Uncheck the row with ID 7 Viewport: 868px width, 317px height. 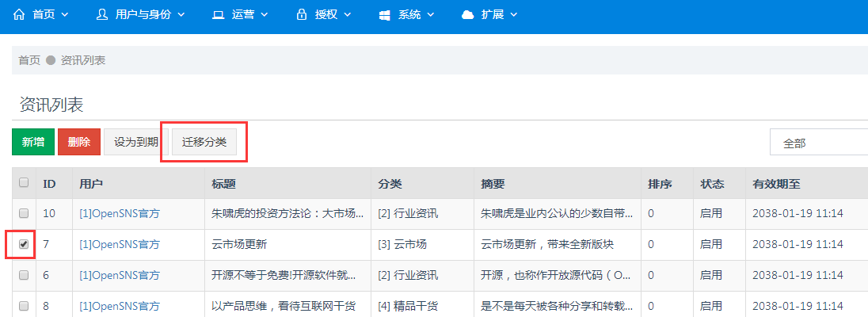coord(24,244)
